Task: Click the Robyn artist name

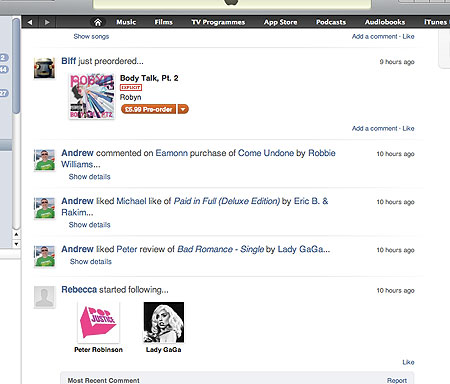Action: [x=130, y=97]
